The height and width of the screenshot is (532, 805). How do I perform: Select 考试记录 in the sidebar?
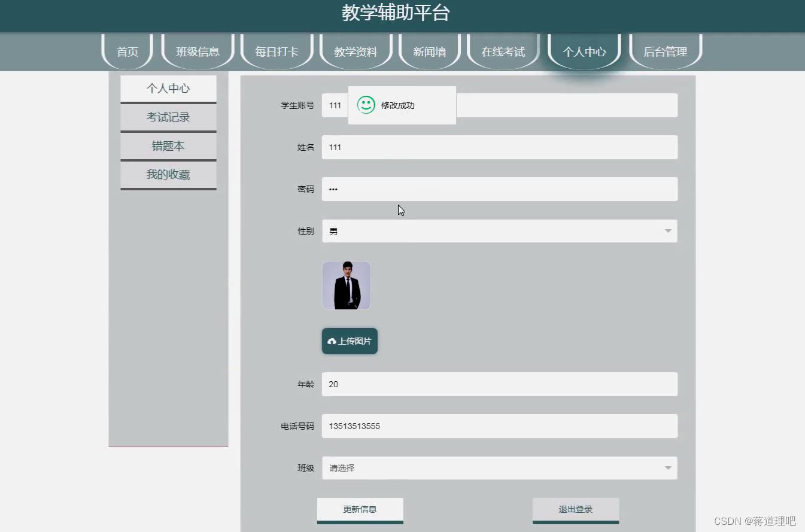tap(168, 117)
